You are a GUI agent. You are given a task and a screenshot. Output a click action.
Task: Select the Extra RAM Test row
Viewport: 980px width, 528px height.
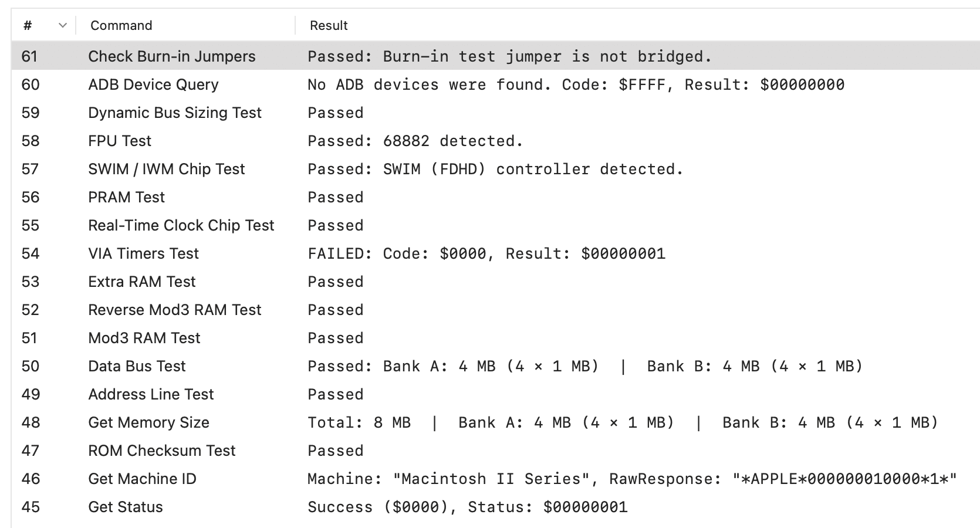coord(142,282)
